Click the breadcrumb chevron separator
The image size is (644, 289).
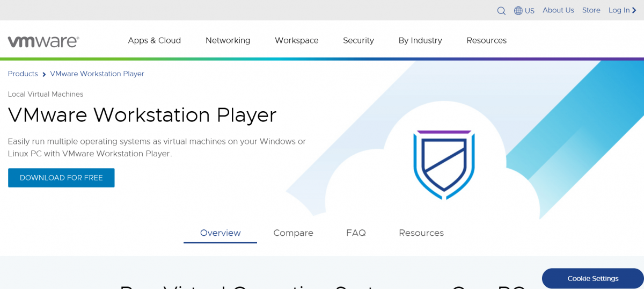tap(44, 75)
